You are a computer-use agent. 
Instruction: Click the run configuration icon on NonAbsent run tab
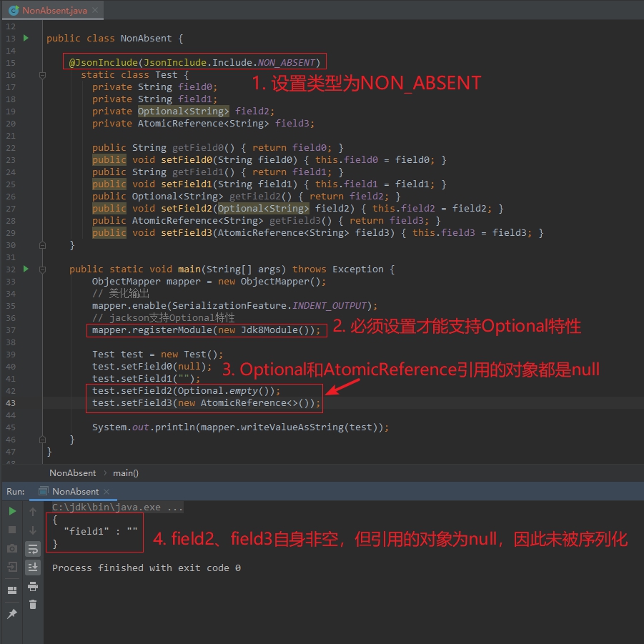tap(43, 491)
